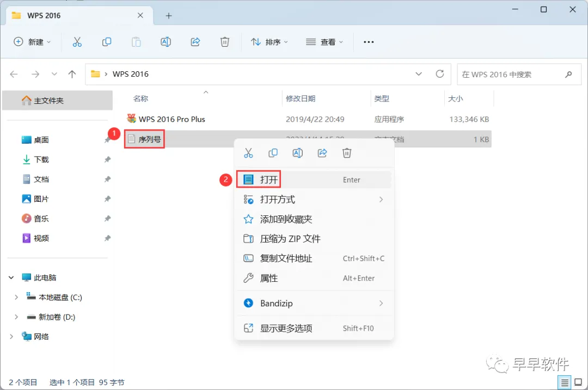Open the 查看 view dropdown
Screen dimensions: 588x390
[324, 42]
